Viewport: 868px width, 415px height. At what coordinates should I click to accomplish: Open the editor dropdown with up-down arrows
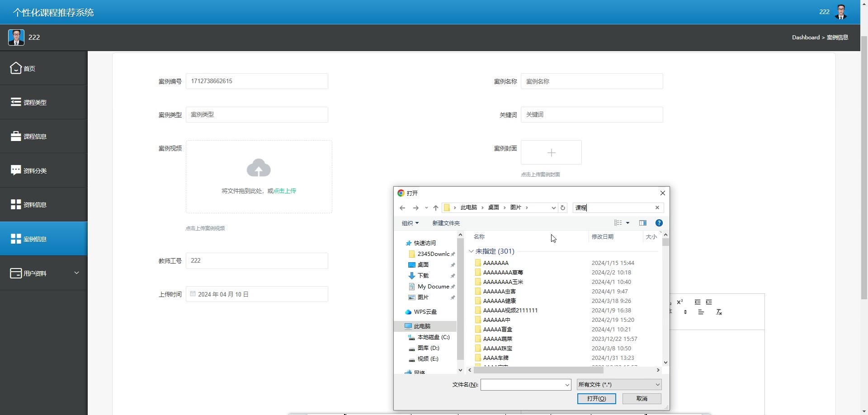click(x=685, y=312)
